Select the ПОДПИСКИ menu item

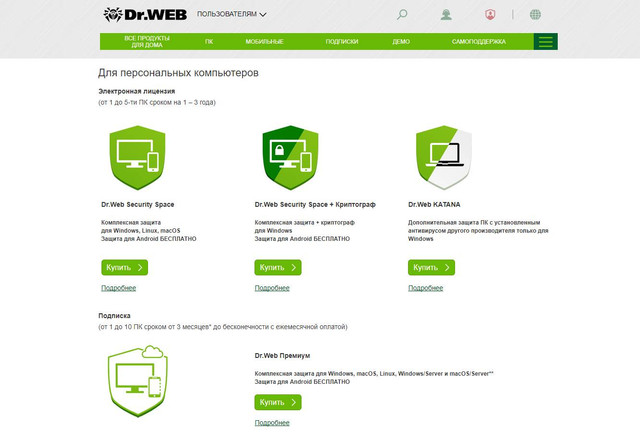click(x=342, y=42)
